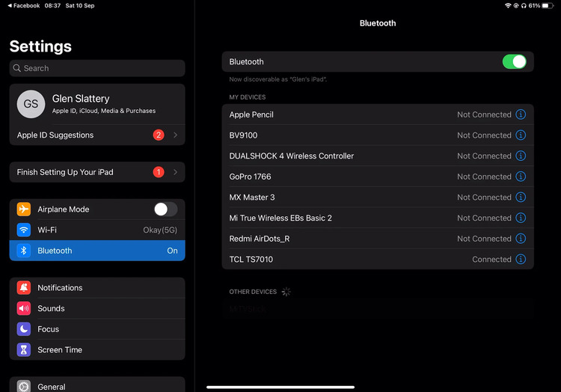The height and width of the screenshot is (392, 561).
Task: Tap the Notifications bell icon in sidebar
Action: point(24,288)
